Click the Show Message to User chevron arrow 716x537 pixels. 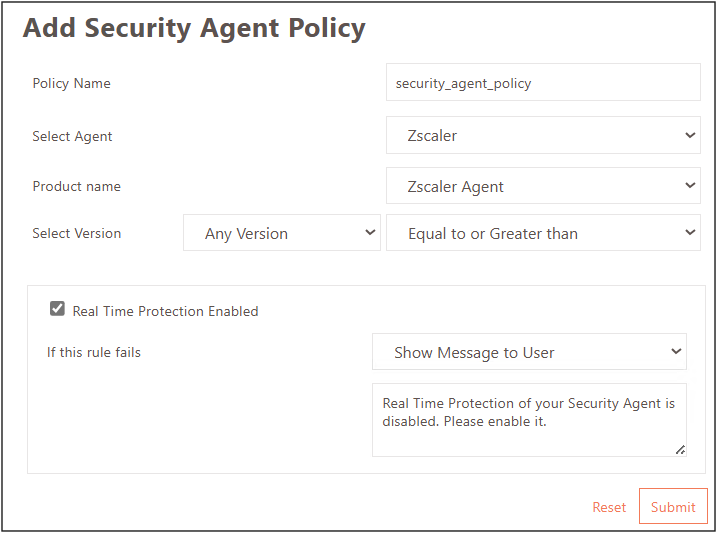(677, 351)
